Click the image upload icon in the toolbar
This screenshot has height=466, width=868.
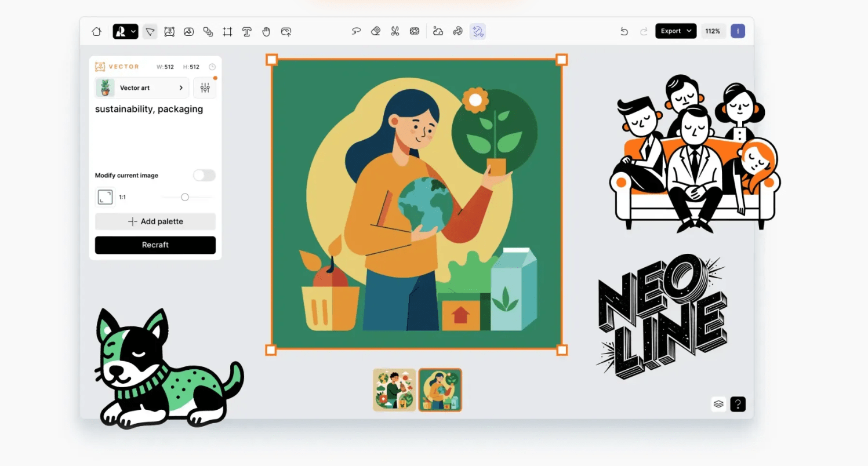[286, 32]
